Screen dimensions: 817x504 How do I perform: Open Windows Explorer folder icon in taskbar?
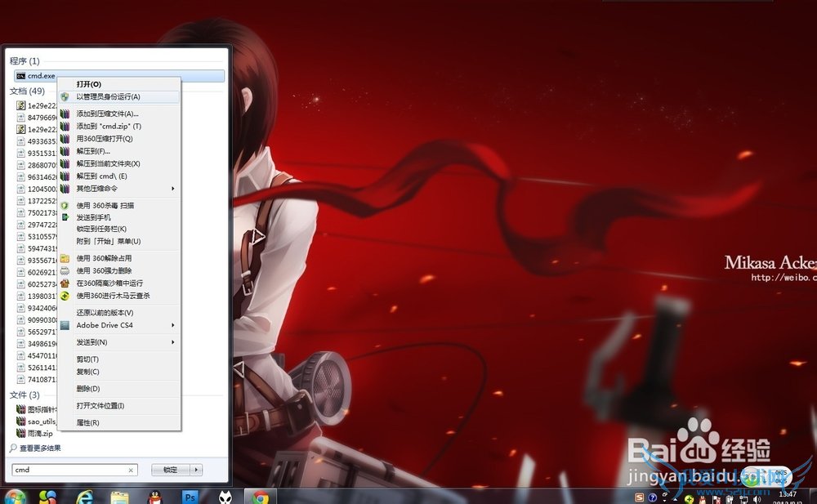120,496
